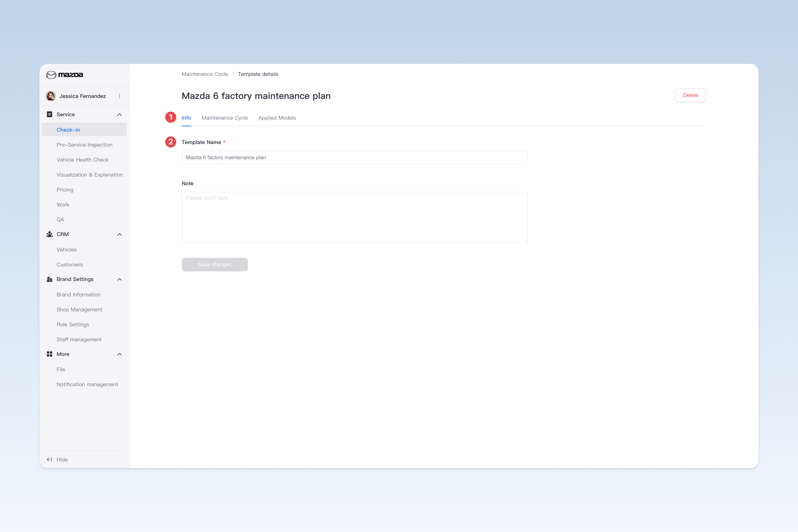The width and height of the screenshot is (798, 532).
Task: Switch to the Info tab
Action: click(x=186, y=118)
